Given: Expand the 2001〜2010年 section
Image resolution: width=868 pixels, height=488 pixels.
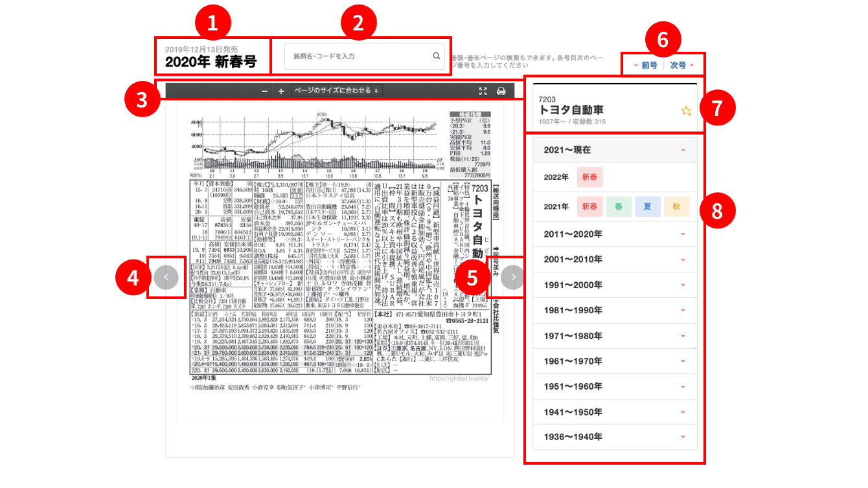Looking at the screenshot, I should point(615,260).
